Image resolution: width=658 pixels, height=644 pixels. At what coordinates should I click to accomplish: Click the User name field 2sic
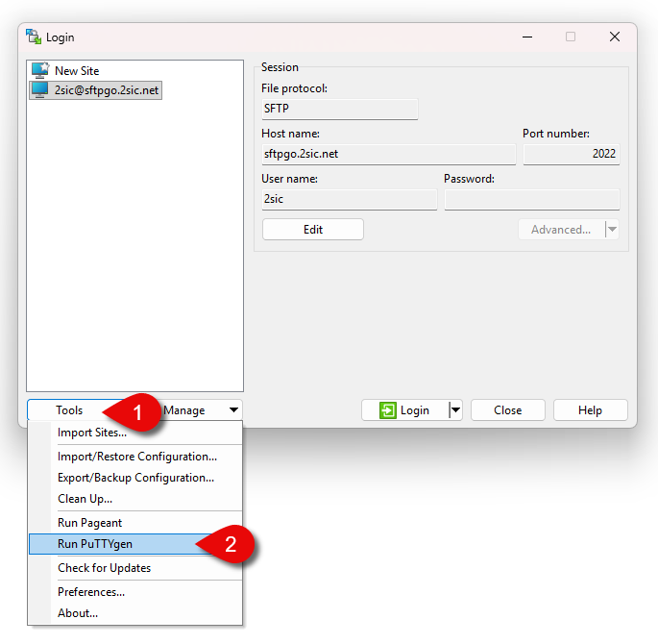(x=350, y=199)
